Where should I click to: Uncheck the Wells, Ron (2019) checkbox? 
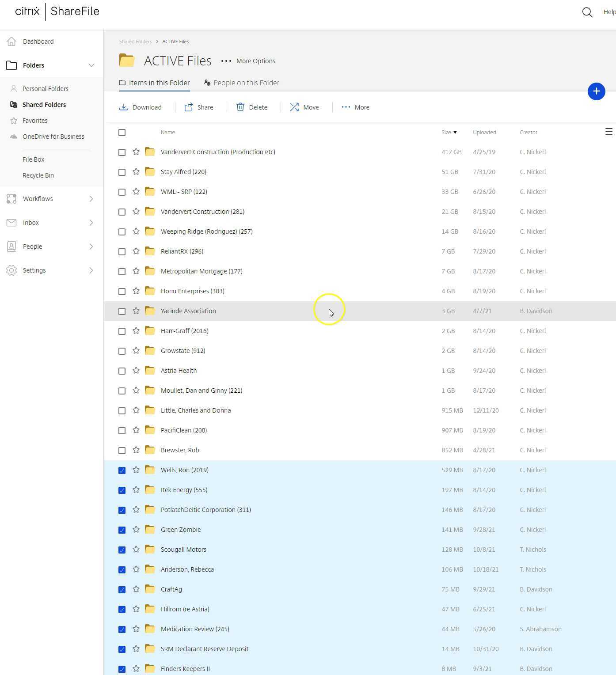[x=122, y=470]
